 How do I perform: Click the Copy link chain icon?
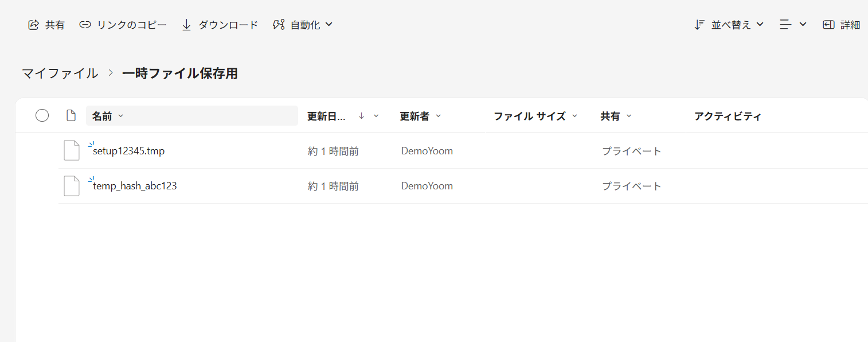(85, 25)
